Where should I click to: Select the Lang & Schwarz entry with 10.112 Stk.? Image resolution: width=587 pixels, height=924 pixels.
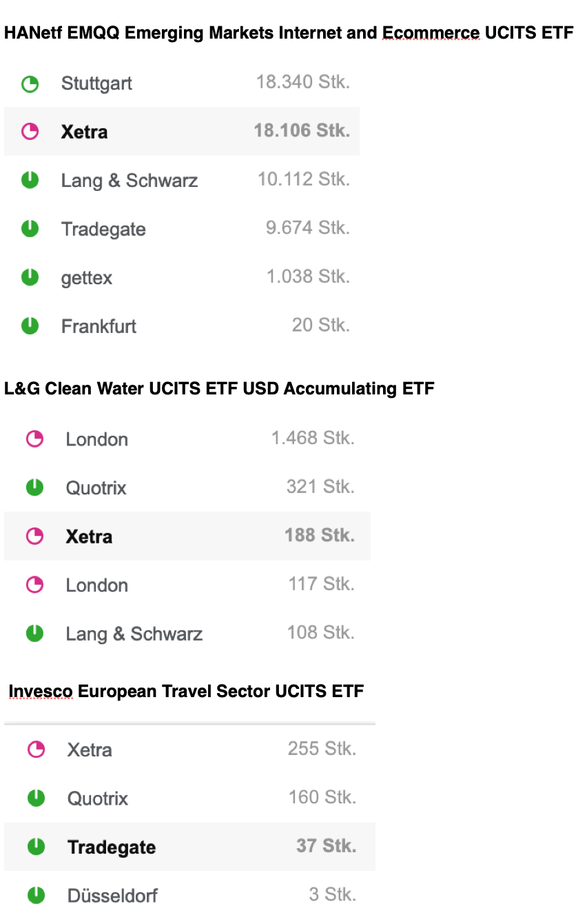click(x=130, y=181)
